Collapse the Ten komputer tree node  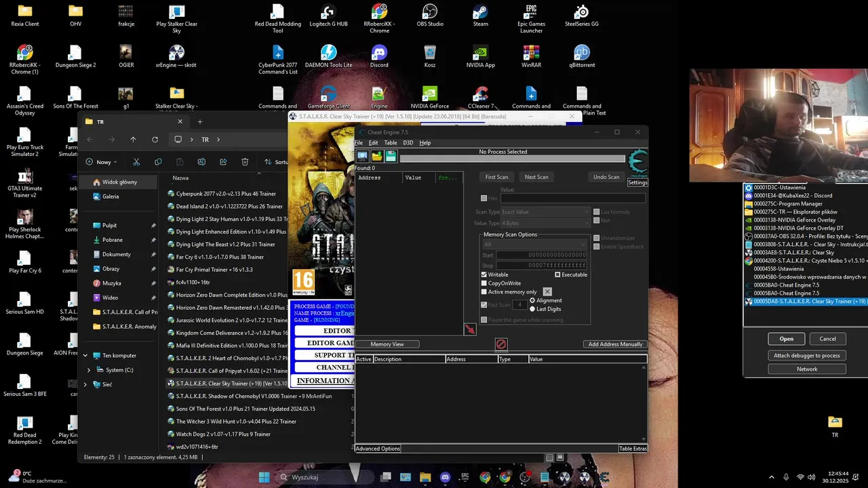coord(85,356)
